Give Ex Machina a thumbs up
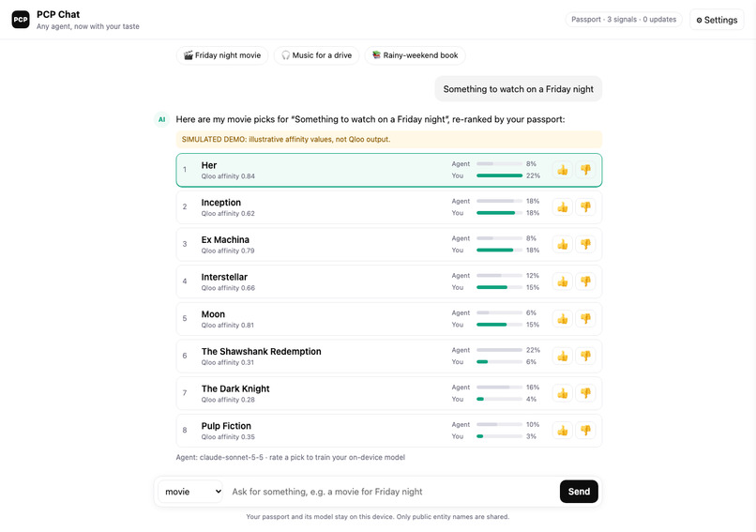 point(562,244)
